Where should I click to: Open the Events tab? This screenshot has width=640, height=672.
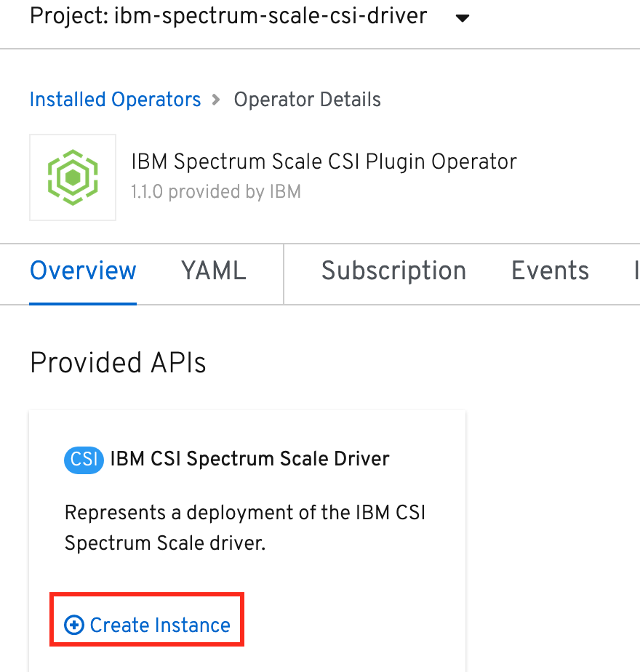(x=550, y=271)
